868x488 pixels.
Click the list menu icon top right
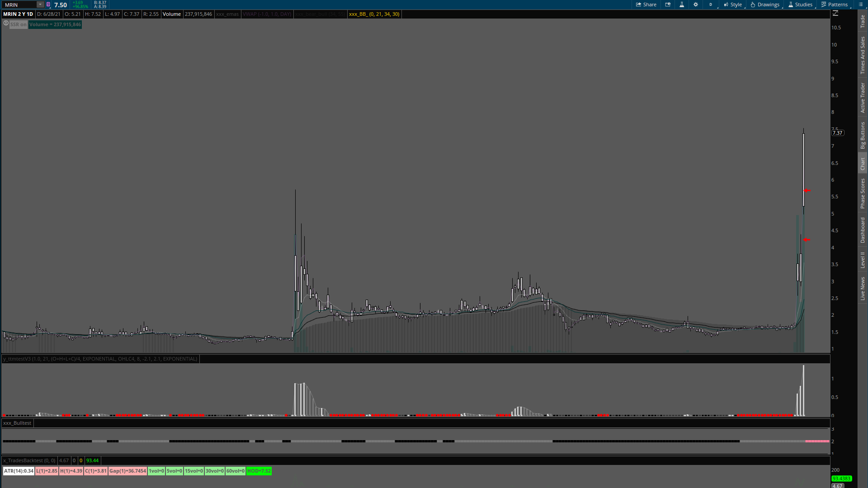pyautogui.click(x=860, y=5)
